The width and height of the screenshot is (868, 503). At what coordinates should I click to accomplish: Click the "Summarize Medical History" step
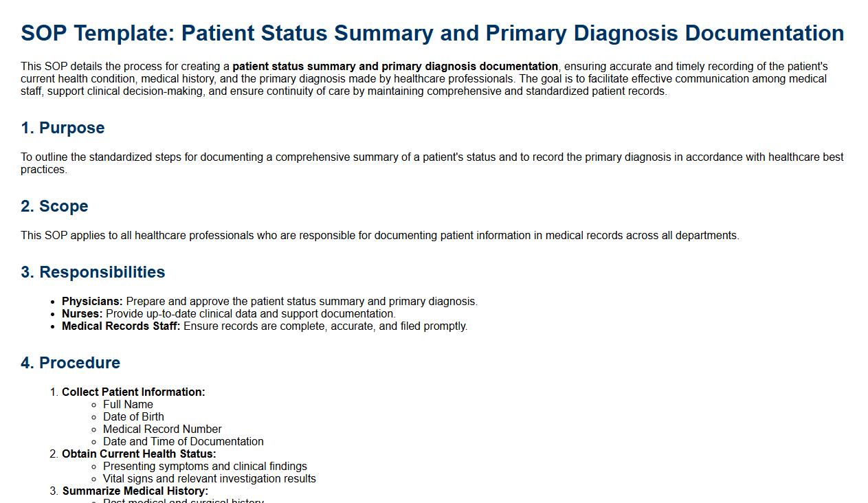point(135,491)
